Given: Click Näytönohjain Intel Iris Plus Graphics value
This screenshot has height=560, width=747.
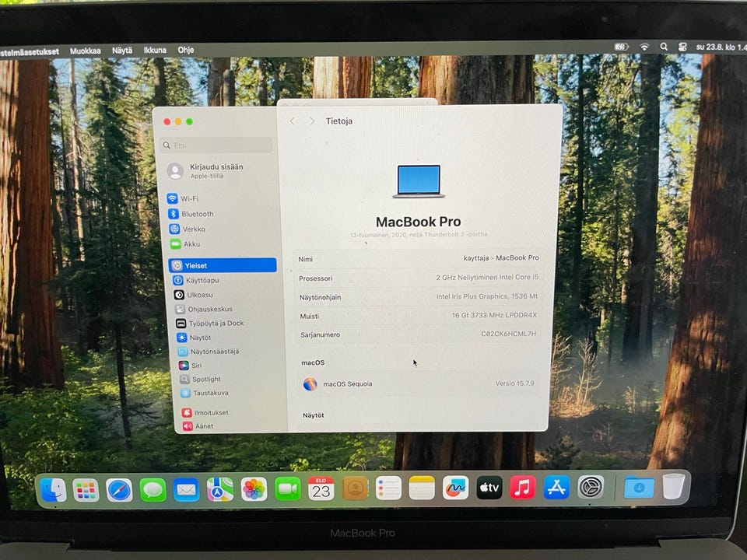Looking at the screenshot, I should click(487, 296).
